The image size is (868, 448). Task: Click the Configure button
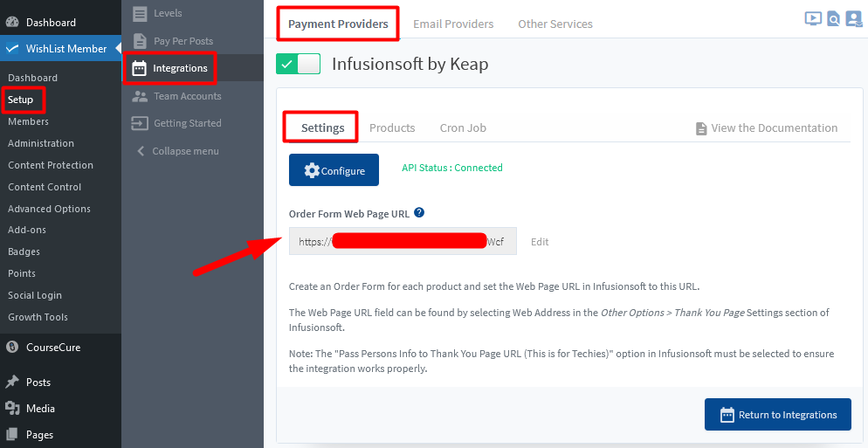tap(334, 170)
